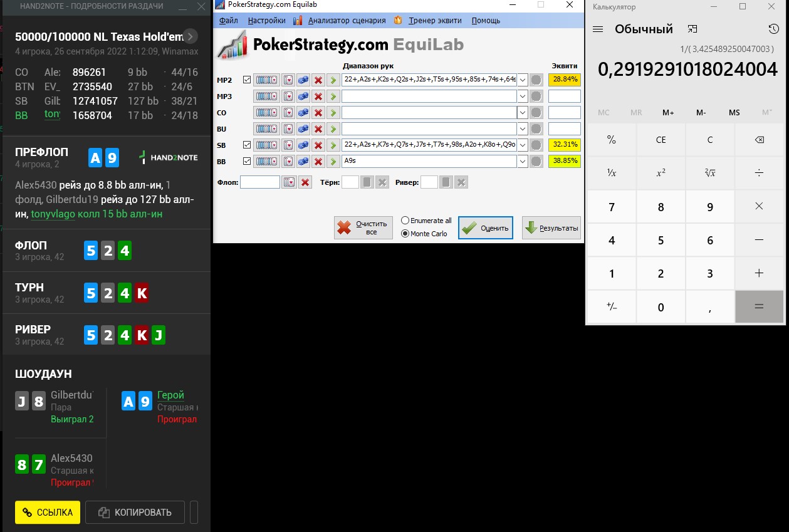Clear the MP3 row with red X
The image size is (789, 532).
pyautogui.click(x=318, y=96)
